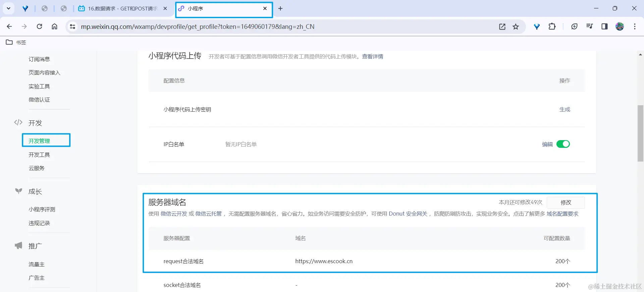The width and height of the screenshot is (644, 292).
Task: Open a new browser tab
Action: [280, 8]
